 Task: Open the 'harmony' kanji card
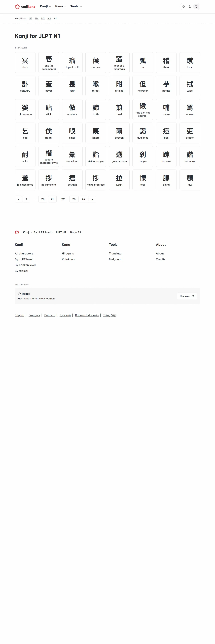coord(190,156)
